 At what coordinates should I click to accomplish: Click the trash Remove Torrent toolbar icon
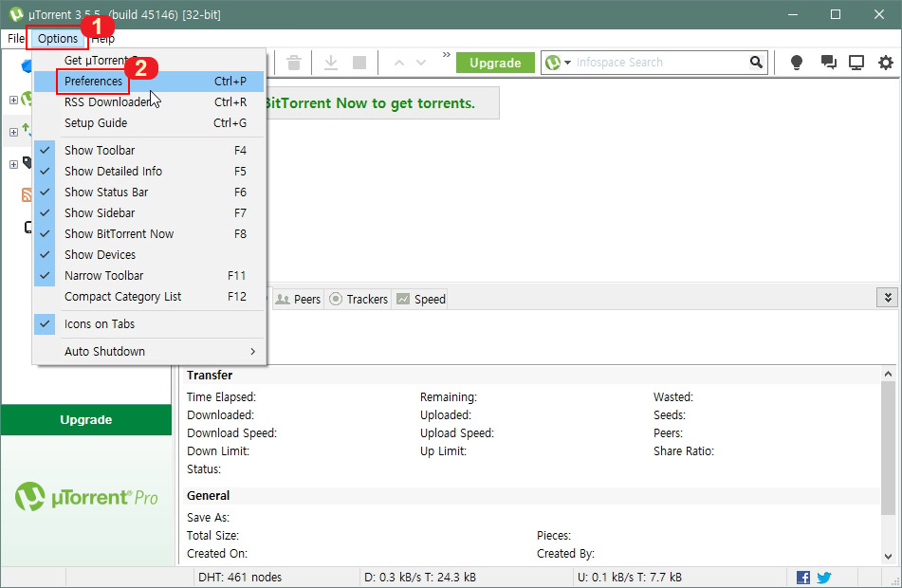coord(294,63)
